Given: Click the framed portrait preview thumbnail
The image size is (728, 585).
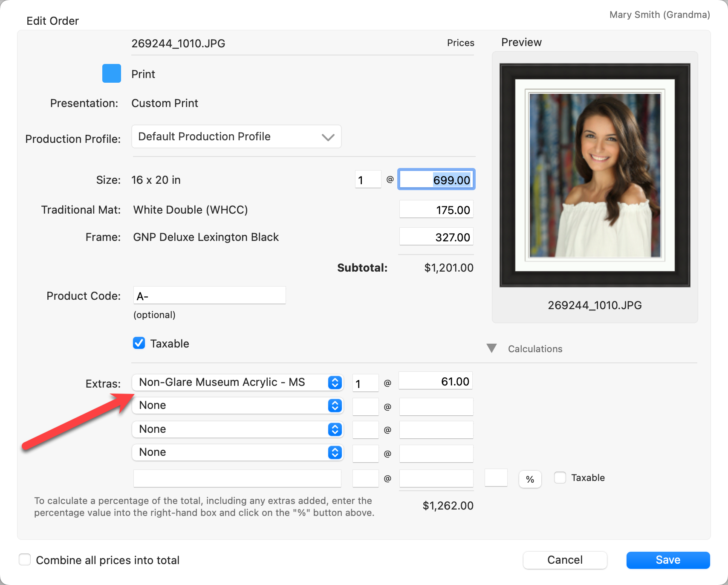Looking at the screenshot, I should point(595,175).
